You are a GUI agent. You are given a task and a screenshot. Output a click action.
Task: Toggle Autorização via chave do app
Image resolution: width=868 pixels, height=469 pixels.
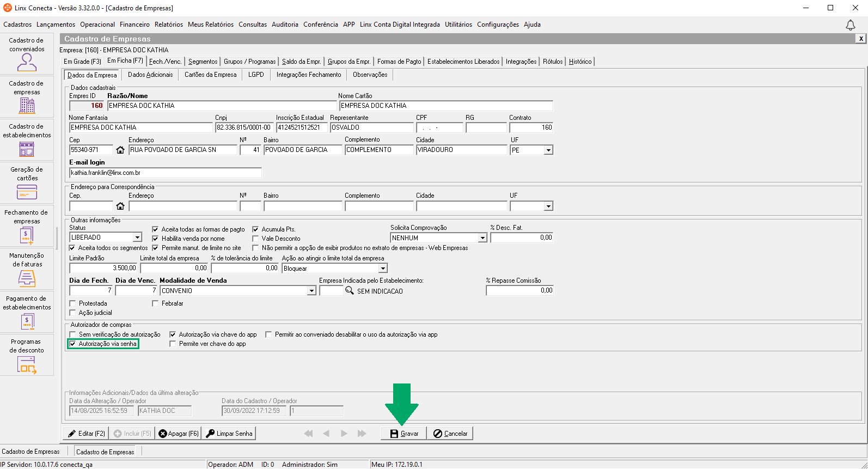coord(173,334)
